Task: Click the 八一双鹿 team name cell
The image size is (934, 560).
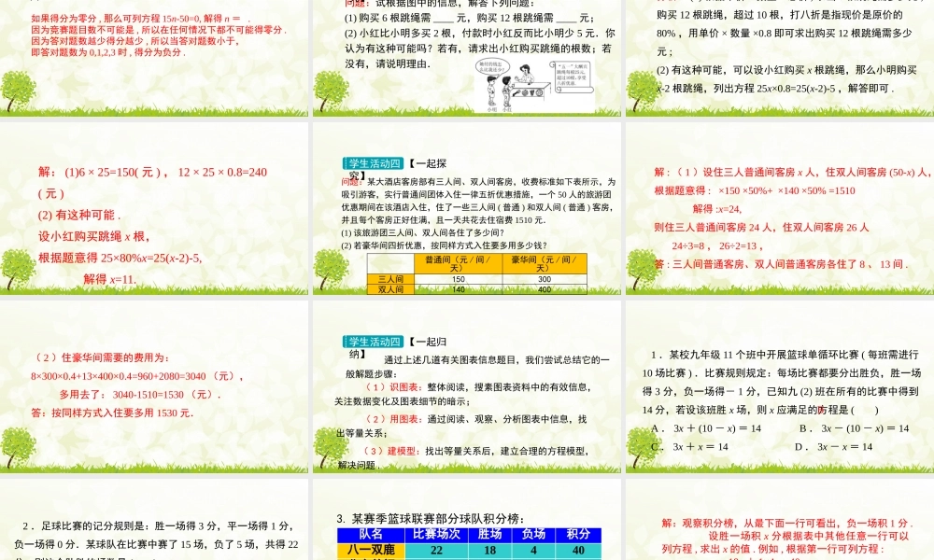Action: pyautogui.click(x=371, y=551)
